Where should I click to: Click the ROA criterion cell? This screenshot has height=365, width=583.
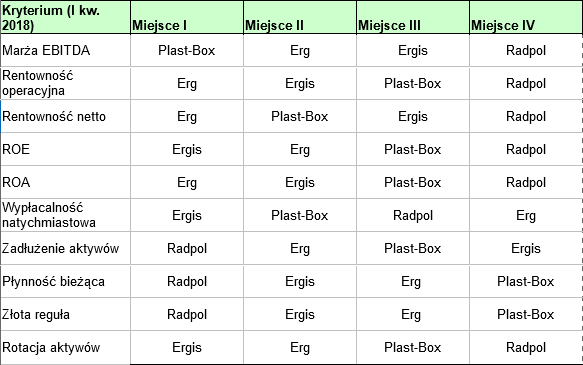coord(65,182)
